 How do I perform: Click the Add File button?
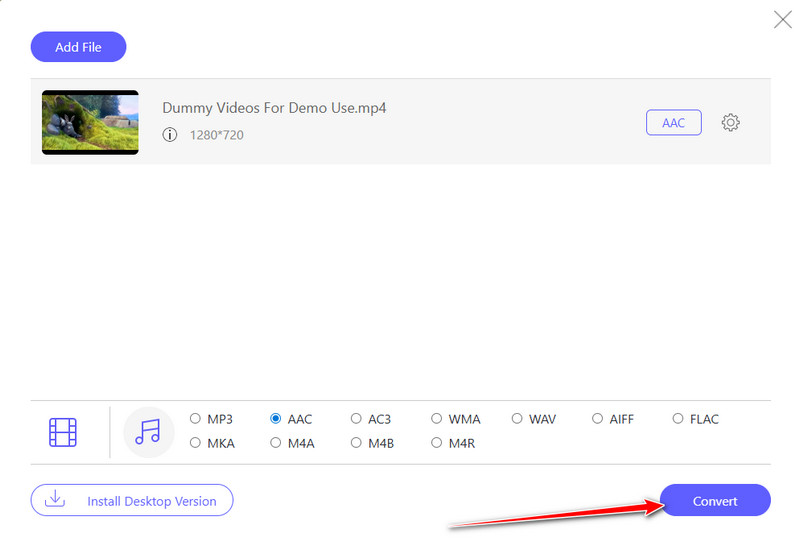[79, 46]
